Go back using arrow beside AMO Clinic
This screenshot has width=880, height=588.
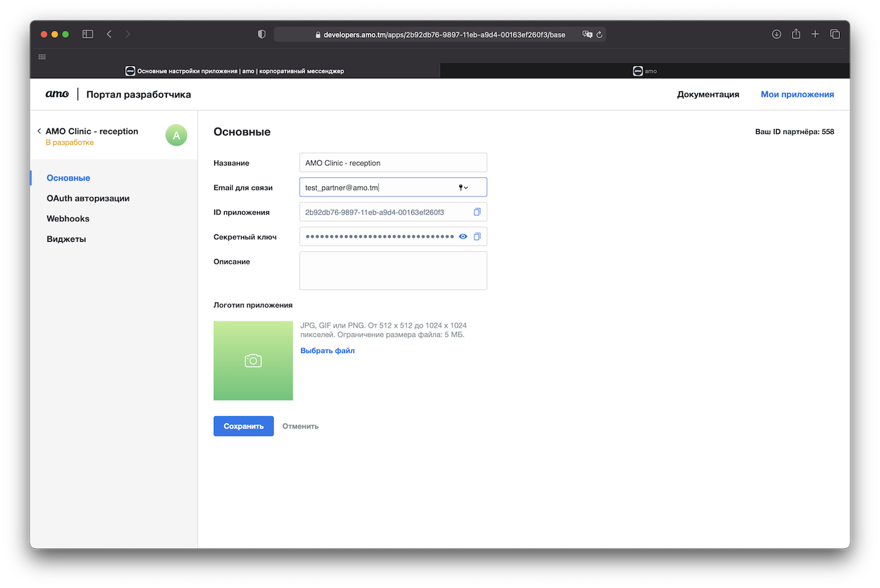coord(39,131)
